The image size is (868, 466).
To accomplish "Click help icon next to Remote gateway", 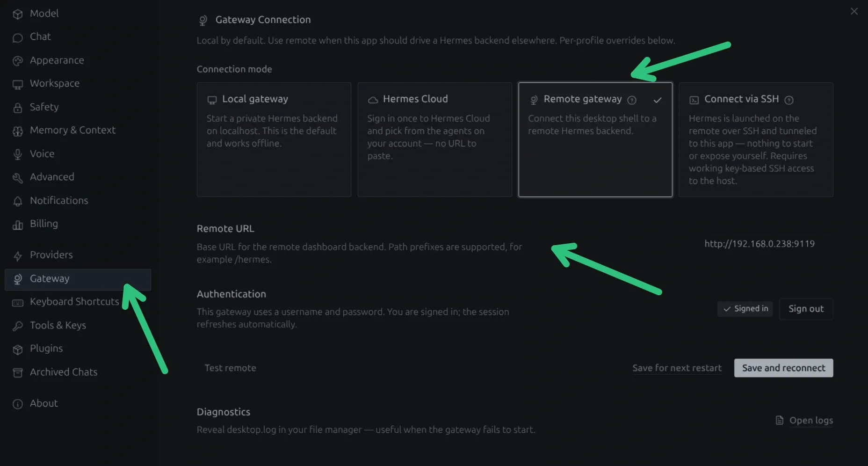I will pyautogui.click(x=632, y=100).
